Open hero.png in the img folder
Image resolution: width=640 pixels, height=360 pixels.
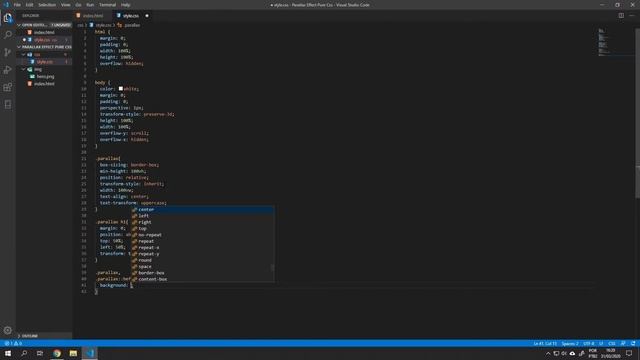pyautogui.click(x=44, y=76)
